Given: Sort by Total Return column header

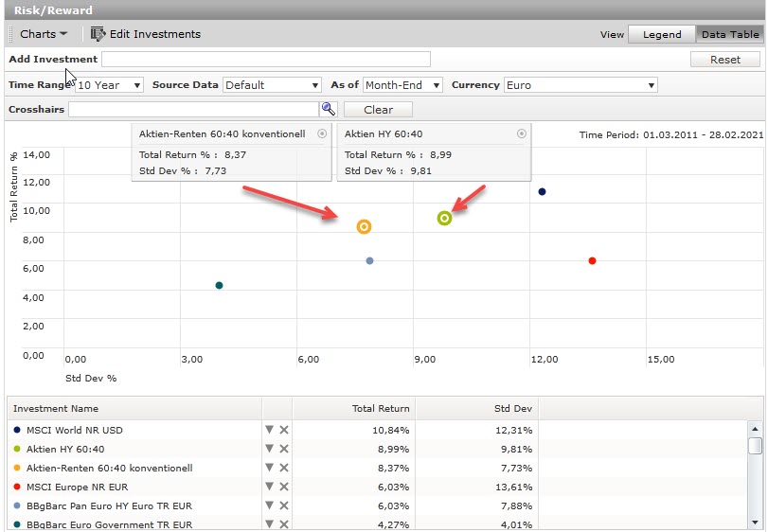Looking at the screenshot, I should pyautogui.click(x=354, y=409).
